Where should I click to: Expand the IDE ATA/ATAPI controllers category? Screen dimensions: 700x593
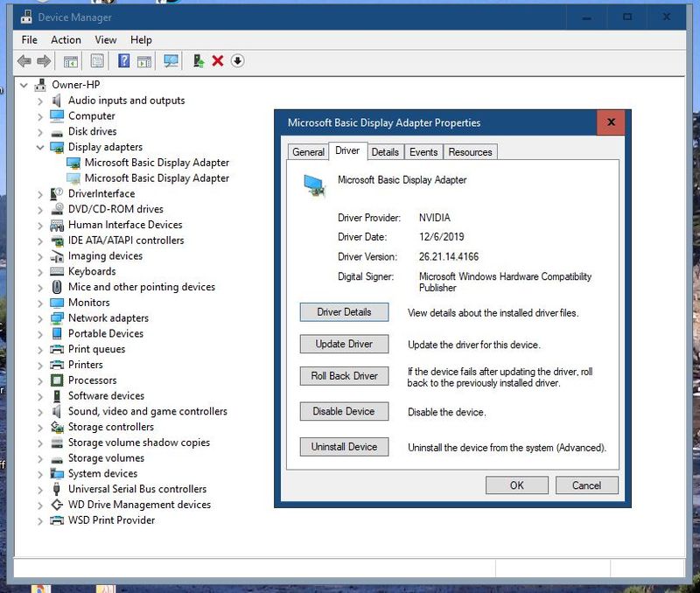click(x=40, y=241)
